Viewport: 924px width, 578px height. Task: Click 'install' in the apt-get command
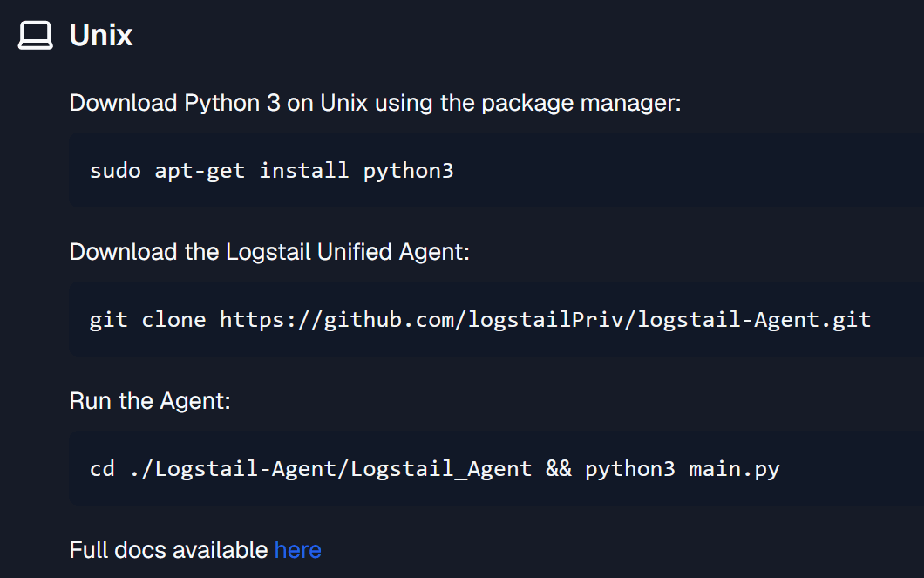point(304,170)
